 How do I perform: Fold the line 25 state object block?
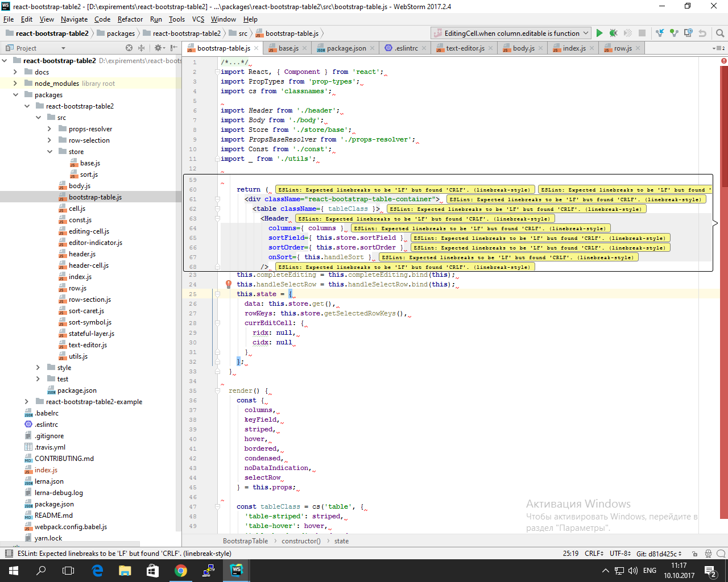pos(217,294)
